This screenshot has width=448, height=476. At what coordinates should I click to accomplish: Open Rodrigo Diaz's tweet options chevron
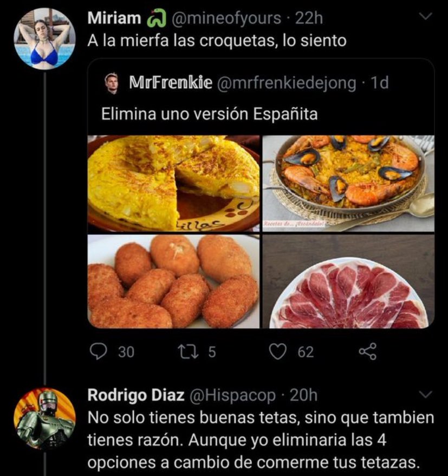426,395
